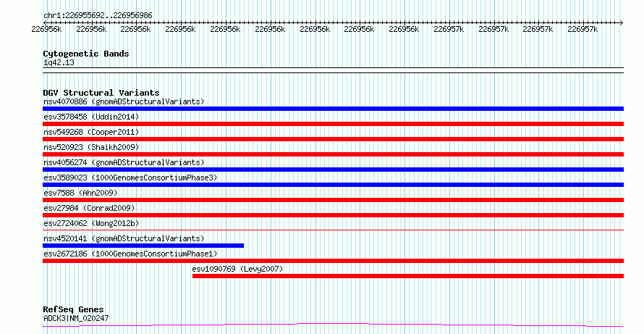Select the 1q42.13 band label
Viewport: 644px width, 334px height.
coord(59,62)
